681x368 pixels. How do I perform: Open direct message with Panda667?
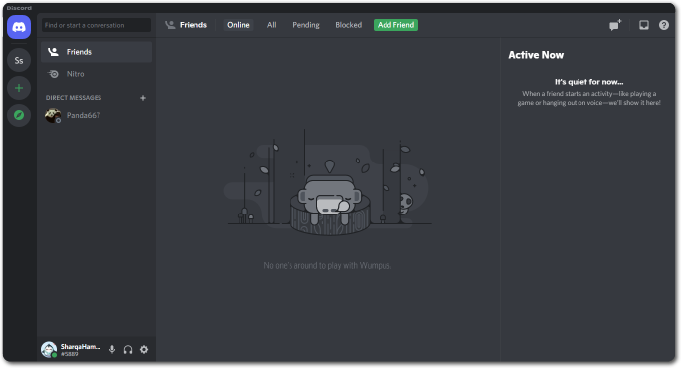(96, 115)
